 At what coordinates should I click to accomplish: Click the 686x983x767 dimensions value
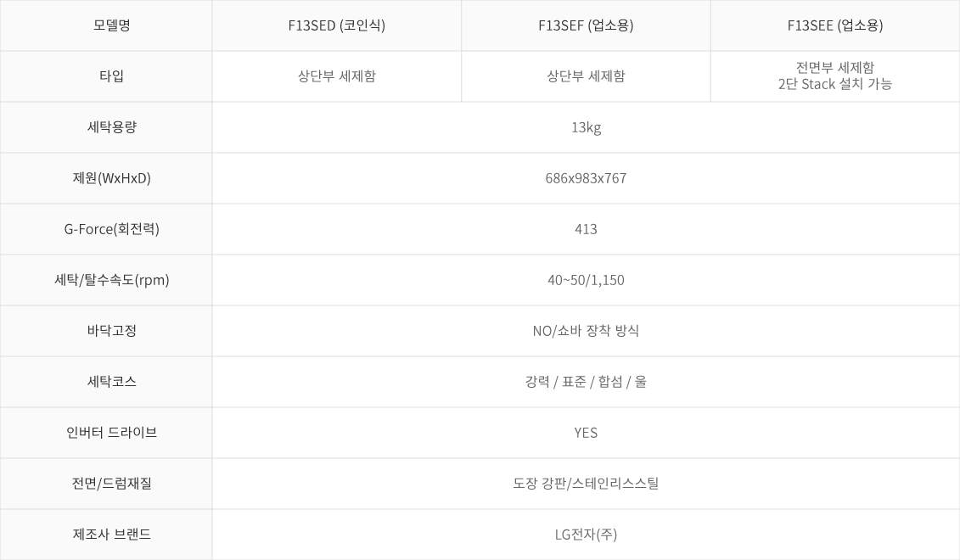[x=586, y=178]
